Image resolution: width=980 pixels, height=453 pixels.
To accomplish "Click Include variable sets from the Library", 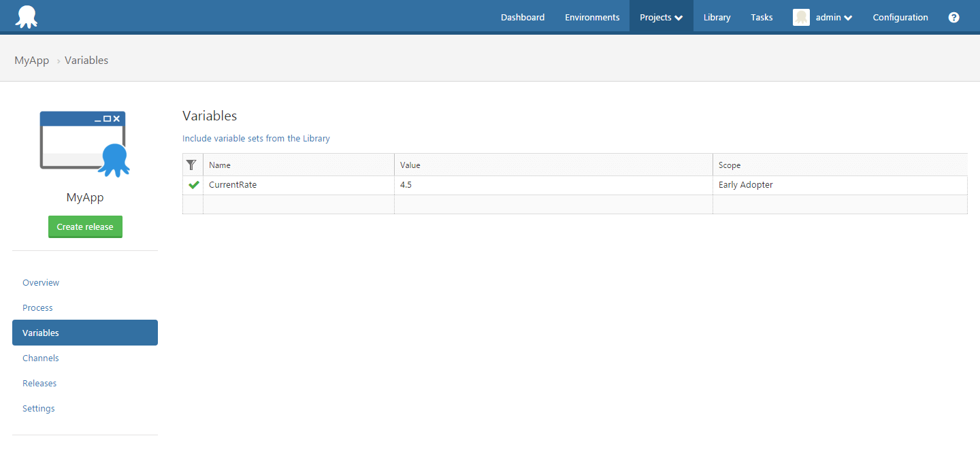I will pyautogui.click(x=256, y=139).
